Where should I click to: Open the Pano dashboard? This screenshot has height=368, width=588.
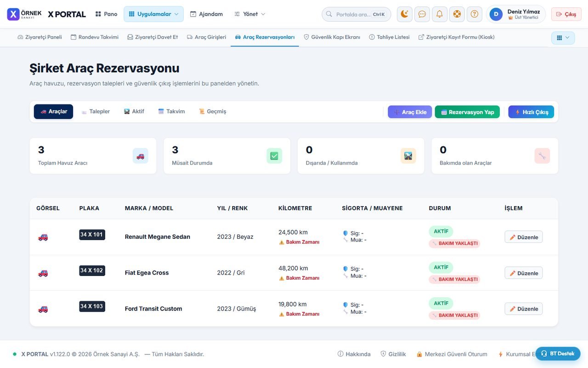tap(106, 14)
